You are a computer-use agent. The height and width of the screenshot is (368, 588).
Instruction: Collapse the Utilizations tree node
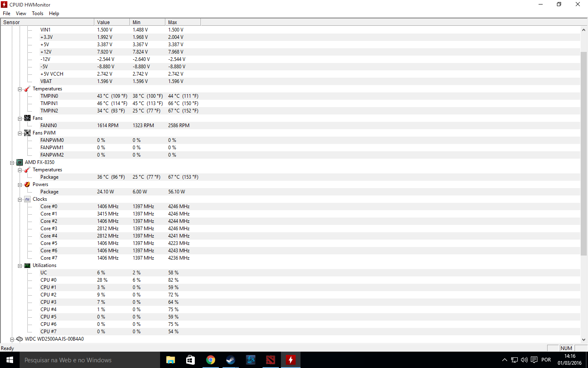click(x=20, y=266)
